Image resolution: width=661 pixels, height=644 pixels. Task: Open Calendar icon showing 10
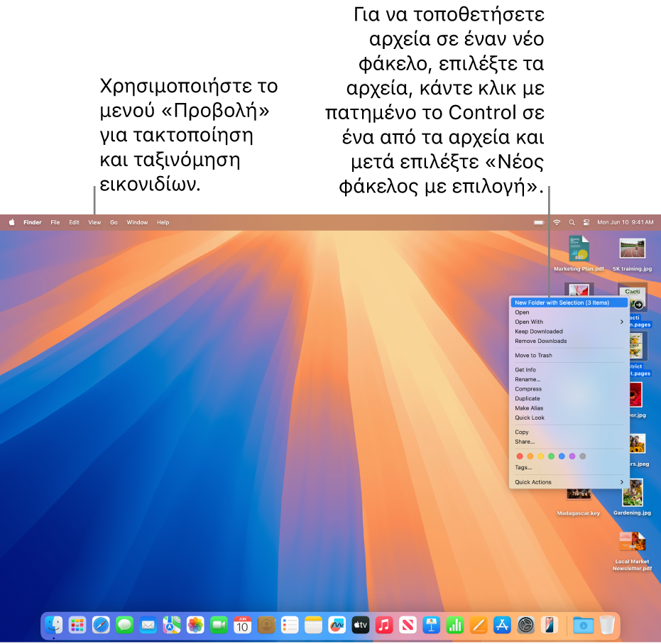click(242, 625)
